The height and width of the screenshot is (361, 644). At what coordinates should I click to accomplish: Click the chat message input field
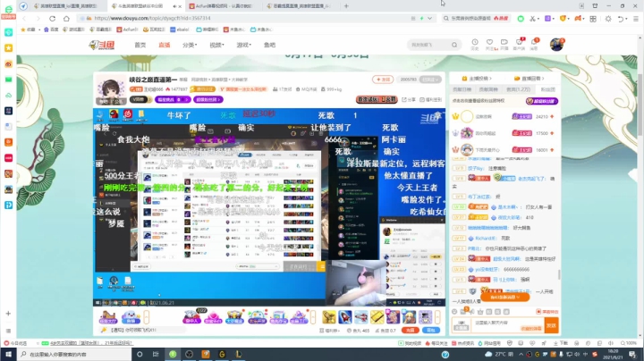click(507, 326)
